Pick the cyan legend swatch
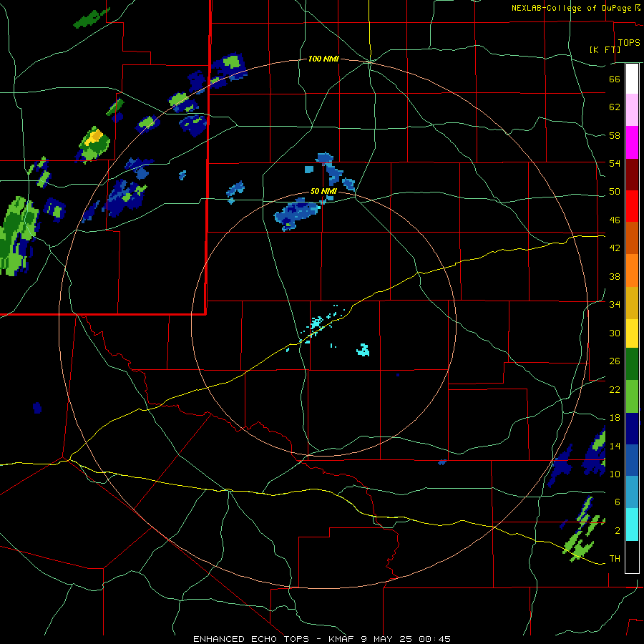 632,525
